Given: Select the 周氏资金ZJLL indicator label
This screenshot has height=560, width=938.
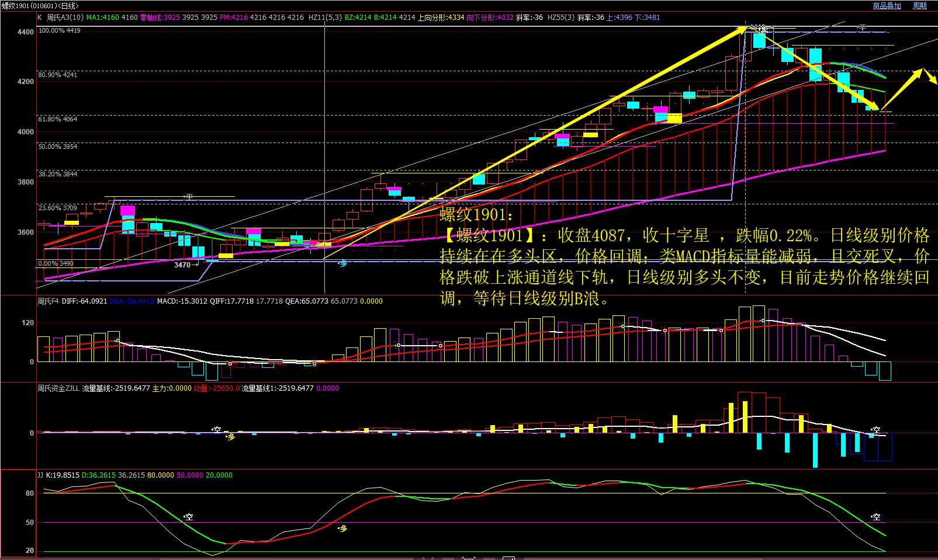Looking at the screenshot, I should tap(58, 388).
